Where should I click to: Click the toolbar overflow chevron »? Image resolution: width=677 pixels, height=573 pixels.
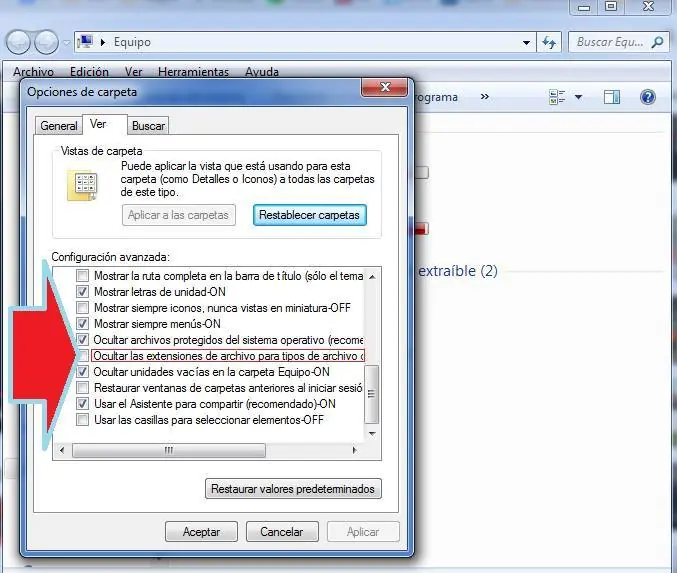[x=484, y=97]
